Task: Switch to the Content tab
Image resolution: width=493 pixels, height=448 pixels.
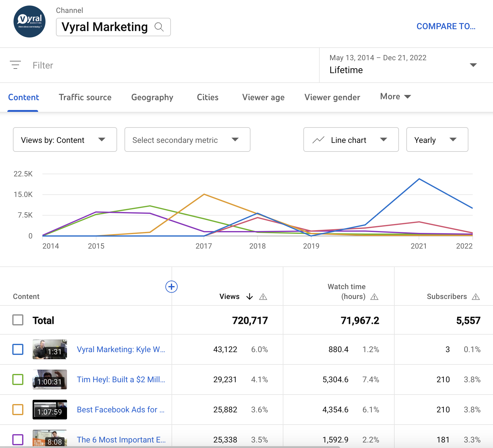Action: pyautogui.click(x=23, y=97)
